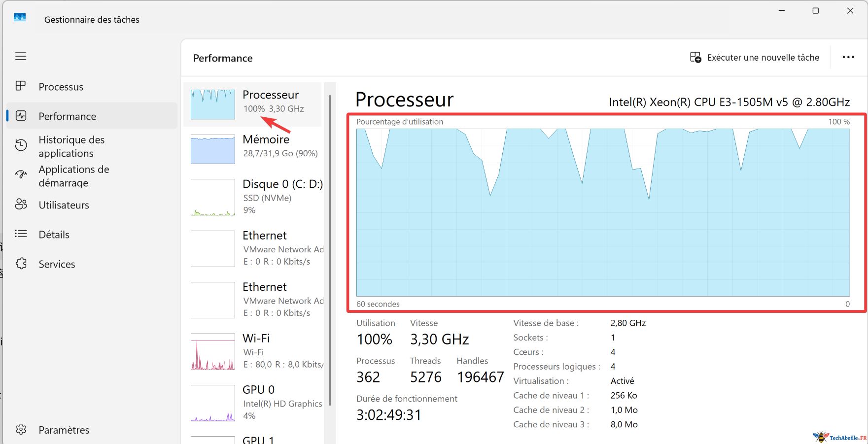Click the CPU usage percentage graph
This screenshot has height=444, width=868.
click(x=603, y=212)
